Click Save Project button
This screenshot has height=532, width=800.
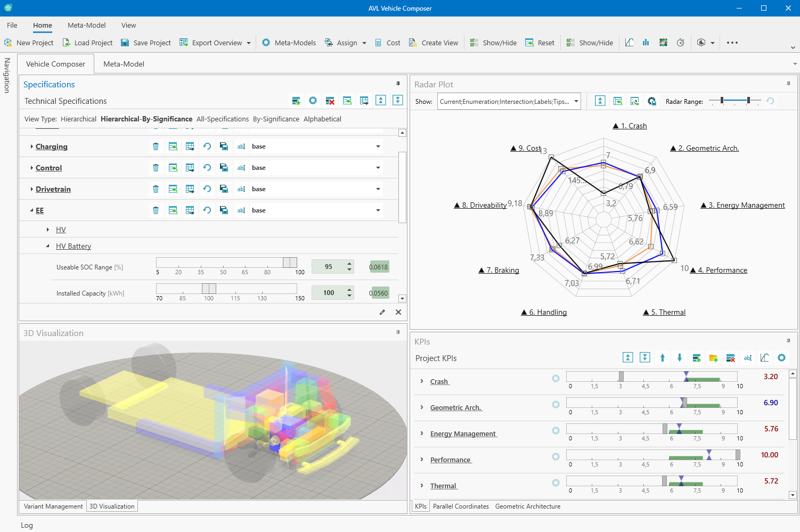coord(146,43)
